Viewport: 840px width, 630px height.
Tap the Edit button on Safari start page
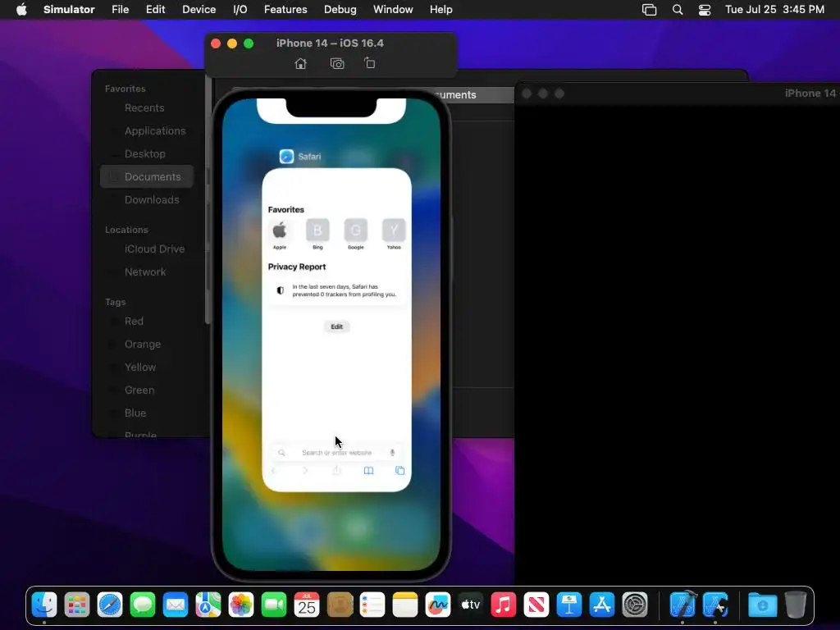[x=336, y=326]
